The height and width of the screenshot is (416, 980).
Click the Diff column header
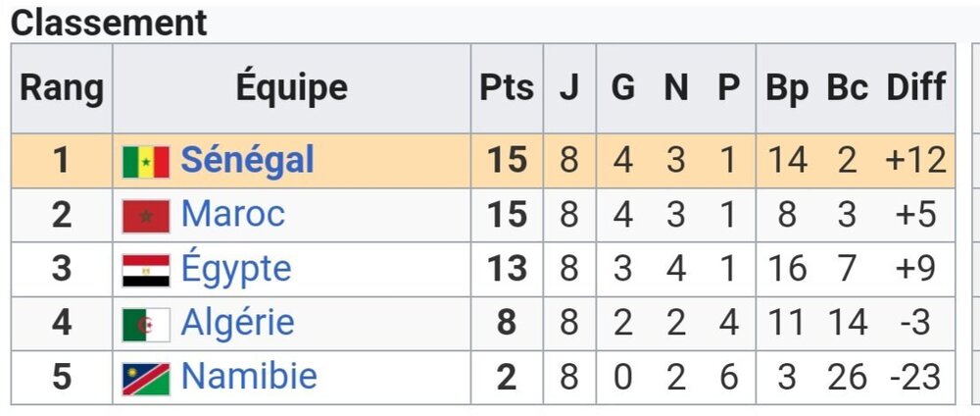pyautogui.click(x=916, y=88)
